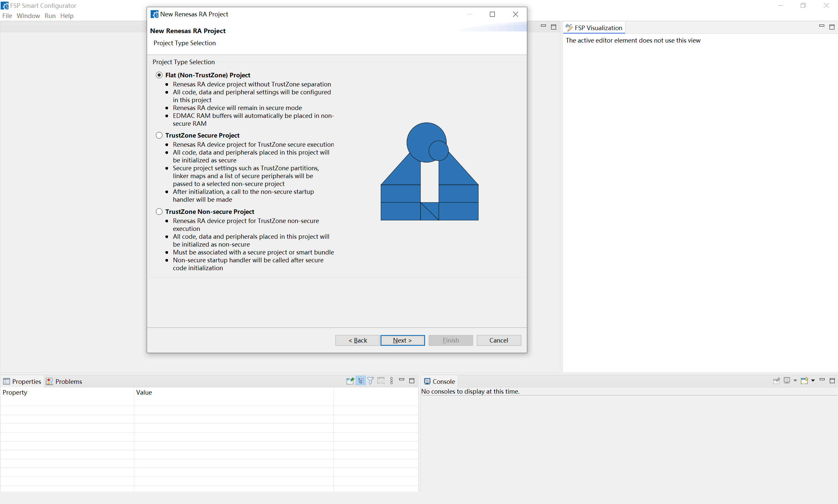The image size is (838, 504).
Task: Maximize the New Renesas RA Project dialog
Action: pos(492,14)
